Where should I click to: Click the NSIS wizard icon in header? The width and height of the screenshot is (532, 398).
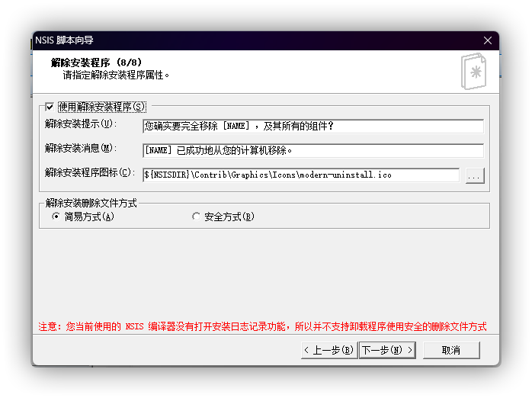[x=473, y=71]
